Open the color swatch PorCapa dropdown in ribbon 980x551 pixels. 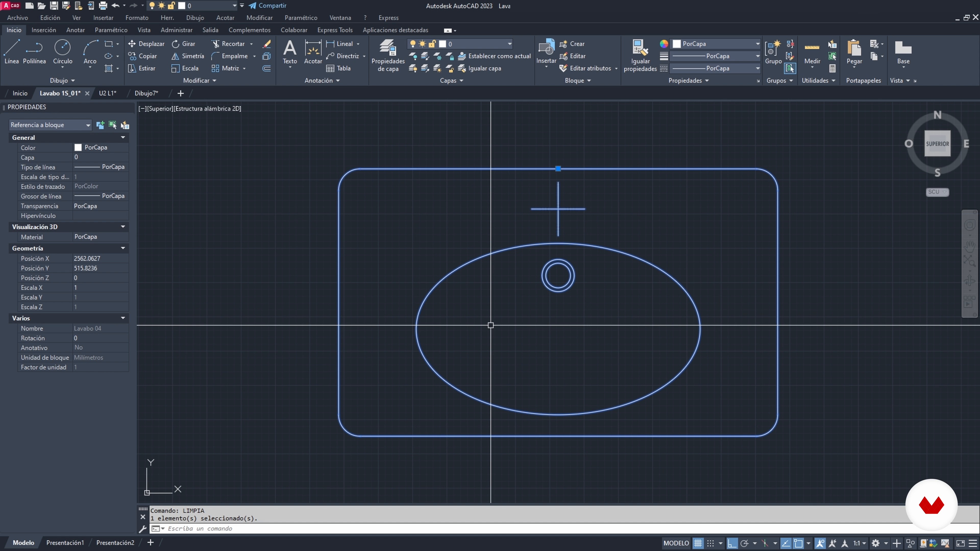coord(716,44)
